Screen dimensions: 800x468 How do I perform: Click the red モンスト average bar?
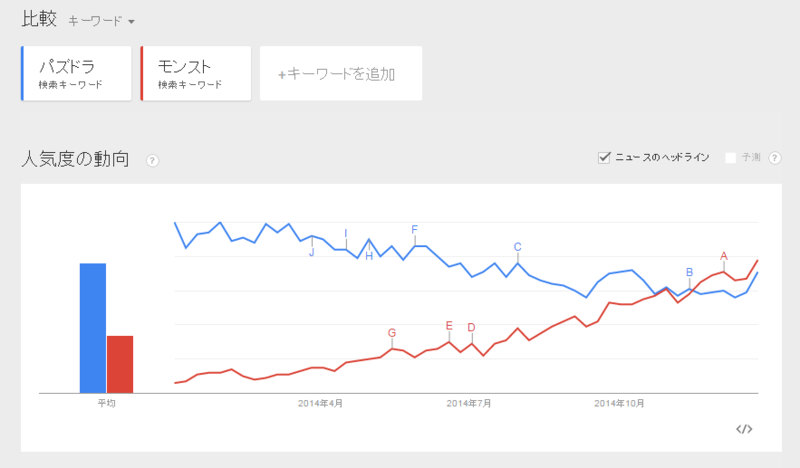(120, 364)
